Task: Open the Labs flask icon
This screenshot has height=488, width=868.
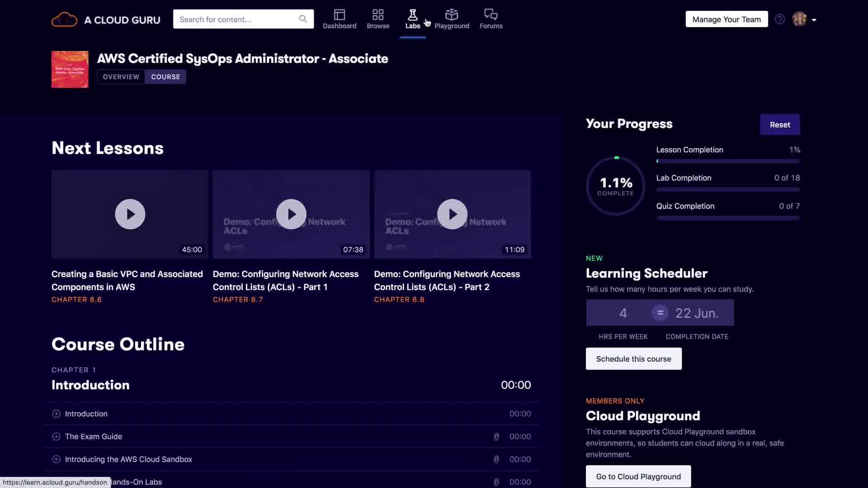Action: coord(412,15)
